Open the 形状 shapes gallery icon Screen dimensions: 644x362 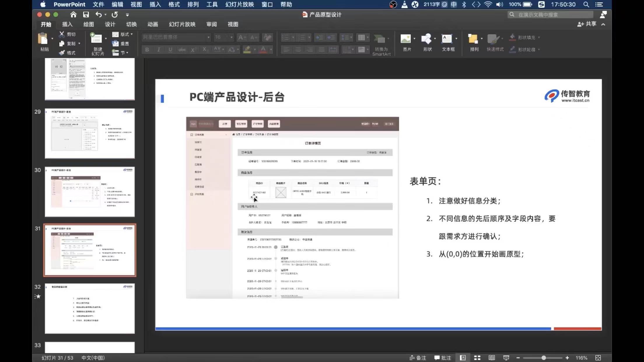(426, 39)
